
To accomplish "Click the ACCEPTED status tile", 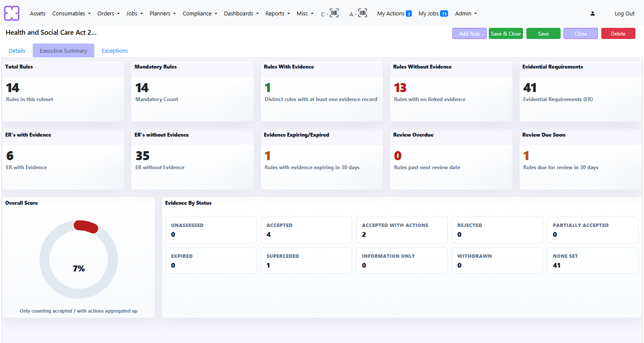I will (x=306, y=230).
